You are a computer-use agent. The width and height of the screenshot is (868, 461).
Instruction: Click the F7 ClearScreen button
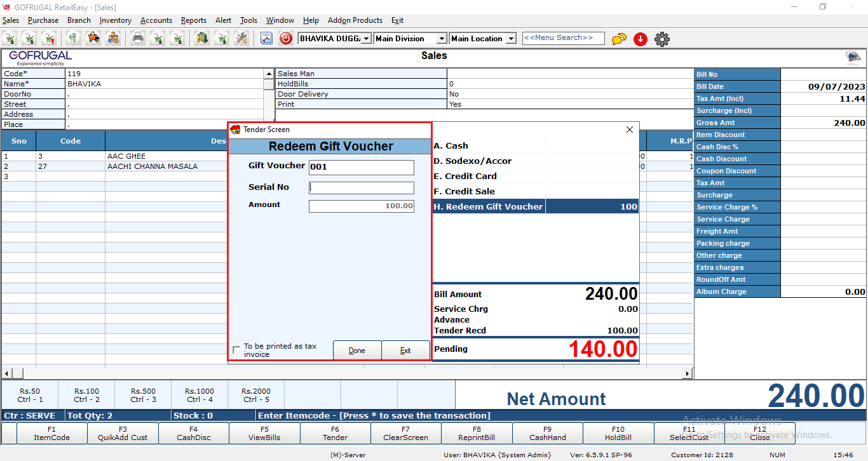coord(406,434)
